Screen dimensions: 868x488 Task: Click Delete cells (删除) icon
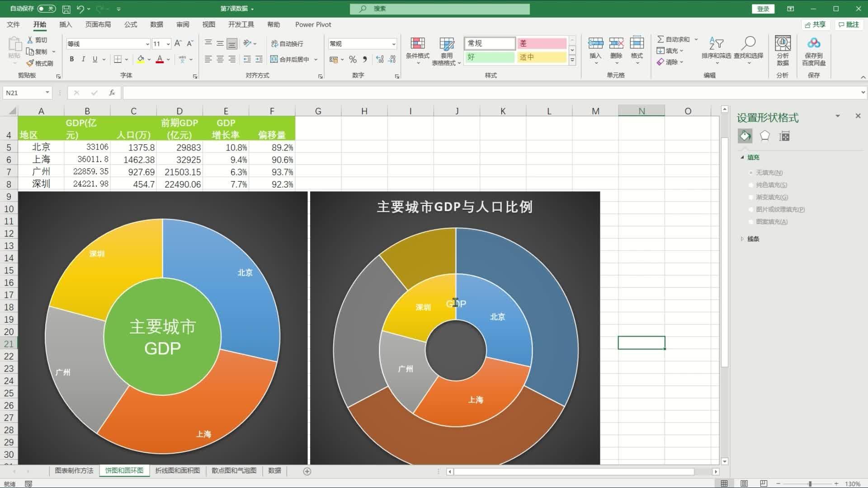pos(616,43)
